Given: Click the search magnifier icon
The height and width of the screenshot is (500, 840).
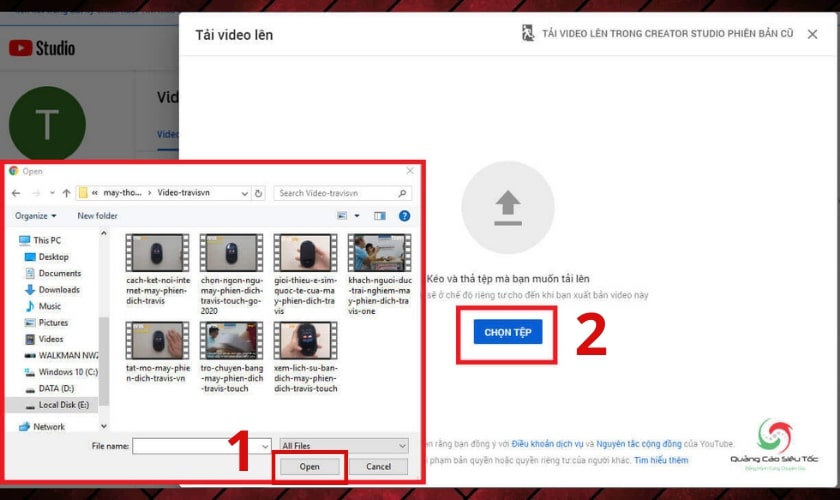Looking at the screenshot, I should coord(402,193).
